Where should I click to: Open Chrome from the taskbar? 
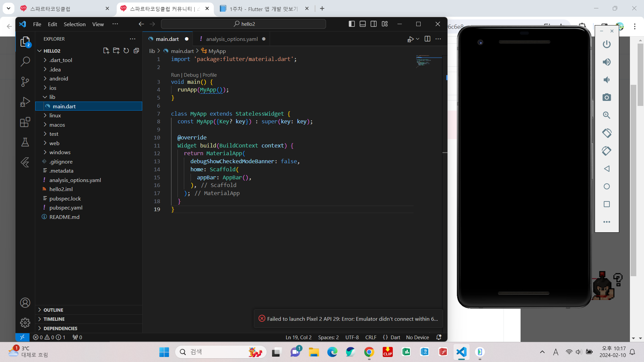pyautogui.click(x=369, y=352)
